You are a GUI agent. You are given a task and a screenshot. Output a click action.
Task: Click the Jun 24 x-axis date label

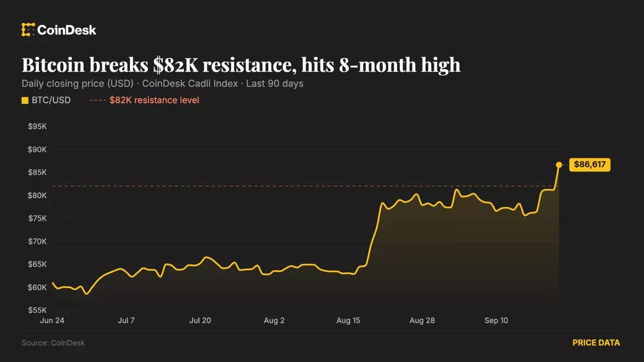(x=52, y=321)
